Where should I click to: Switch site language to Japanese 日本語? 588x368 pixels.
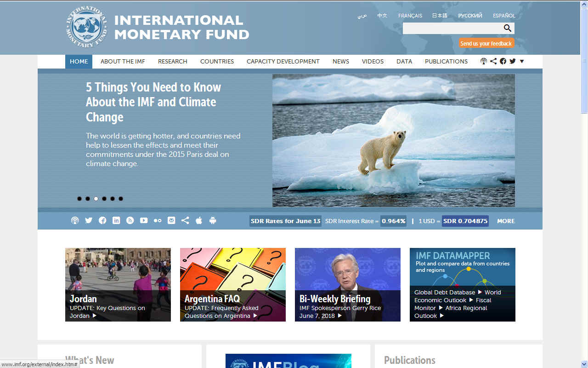pyautogui.click(x=440, y=16)
